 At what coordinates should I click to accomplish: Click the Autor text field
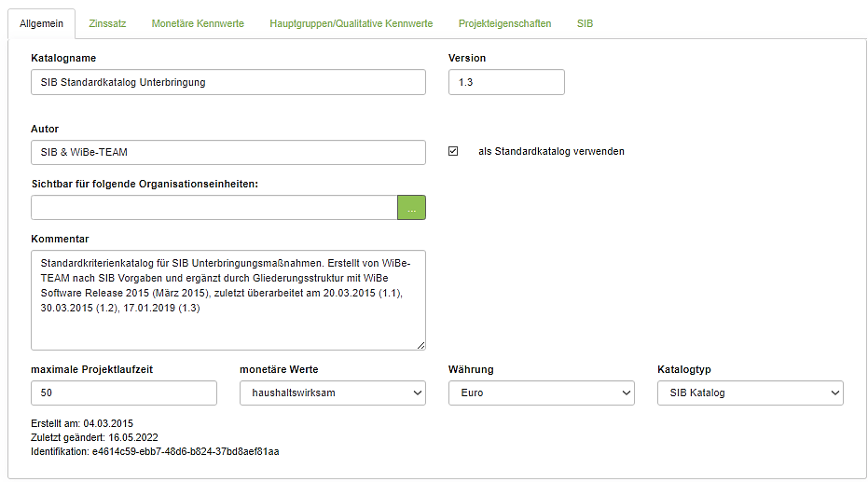click(227, 153)
